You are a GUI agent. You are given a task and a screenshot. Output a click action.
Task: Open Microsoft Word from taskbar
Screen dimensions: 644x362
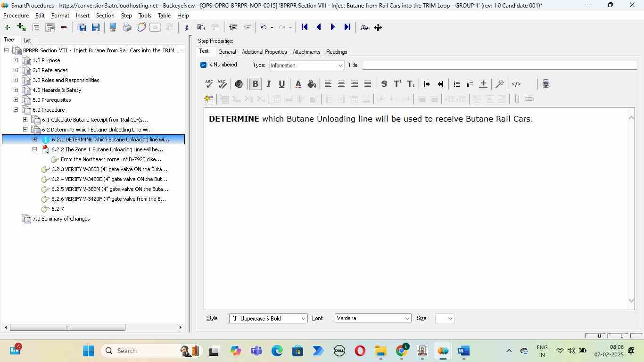pyautogui.click(x=464, y=351)
